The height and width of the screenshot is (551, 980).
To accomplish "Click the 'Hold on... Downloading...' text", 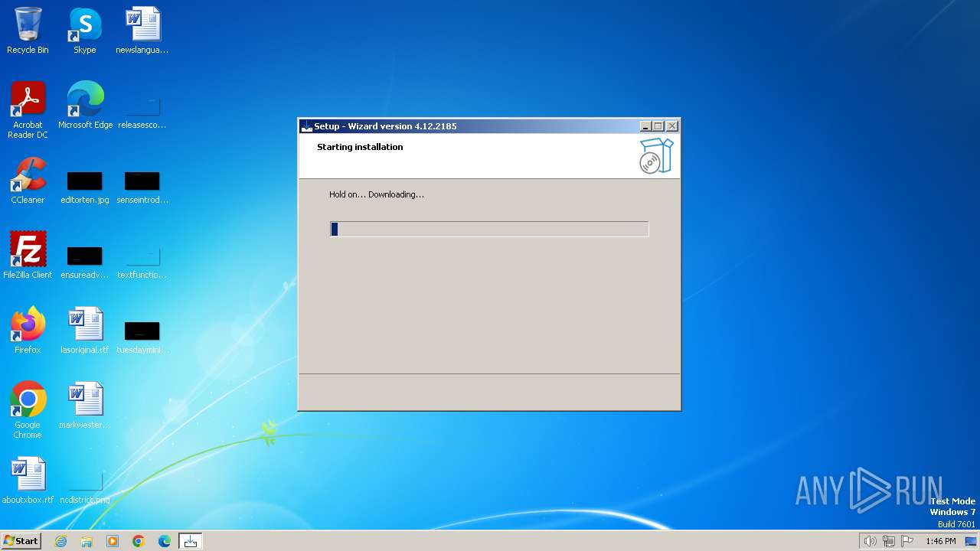I will click(x=377, y=194).
